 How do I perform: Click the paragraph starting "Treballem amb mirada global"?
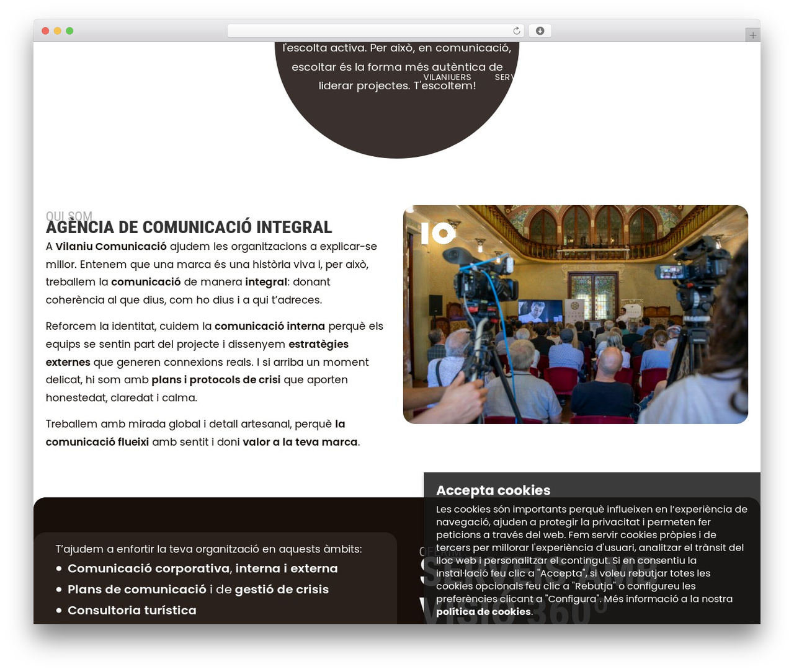pos(203,433)
